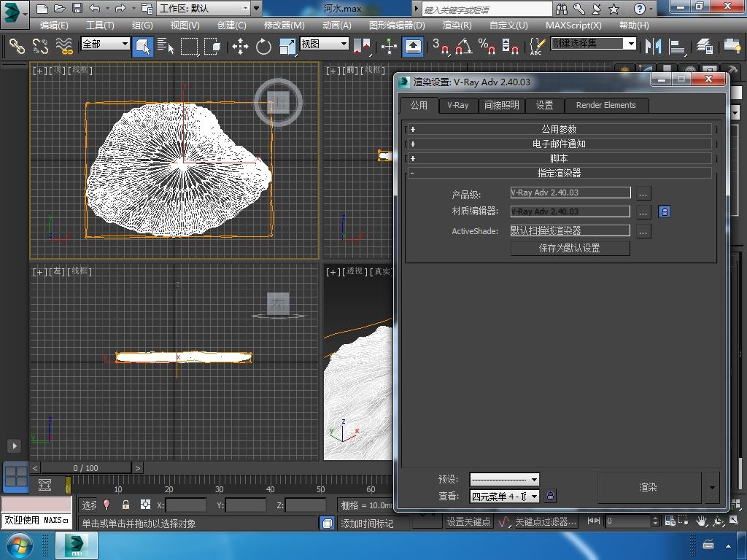Choose Rectangular Selection Region tool
Image resolution: width=747 pixels, height=560 pixels.
tap(189, 46)
